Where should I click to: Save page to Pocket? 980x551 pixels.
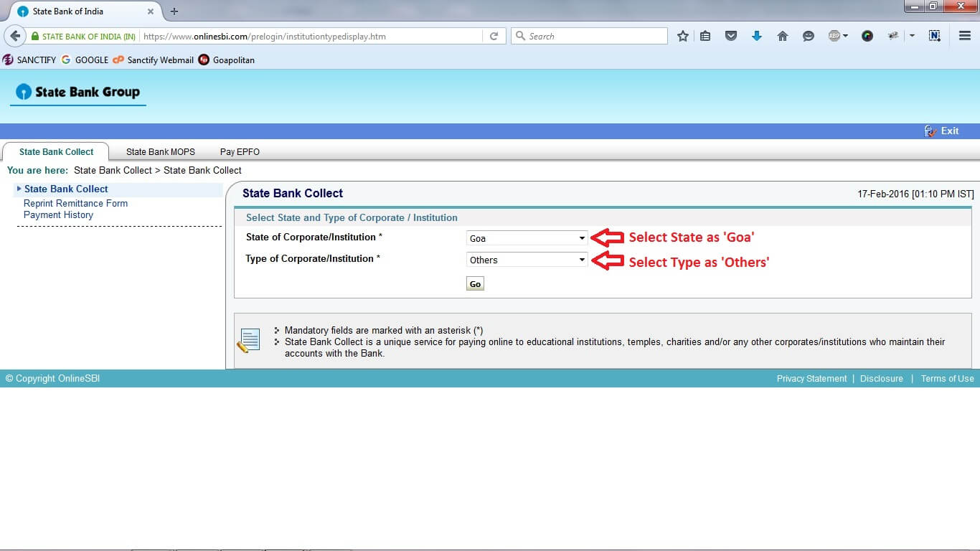click(x=731, y=36)
